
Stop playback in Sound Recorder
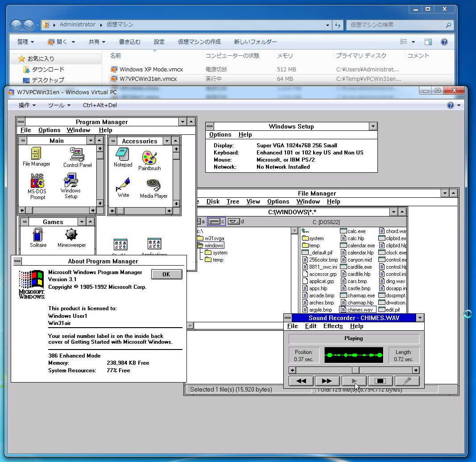click(x=381, y=381)
